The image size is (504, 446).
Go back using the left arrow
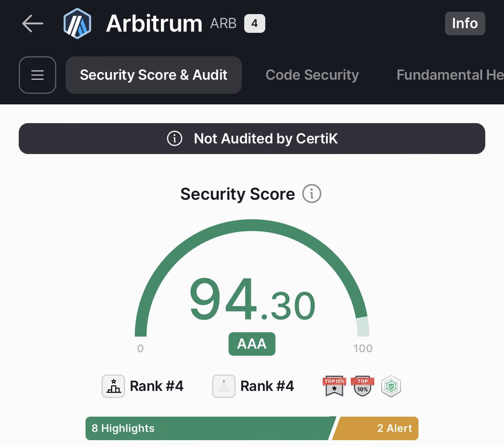(33, 23)
